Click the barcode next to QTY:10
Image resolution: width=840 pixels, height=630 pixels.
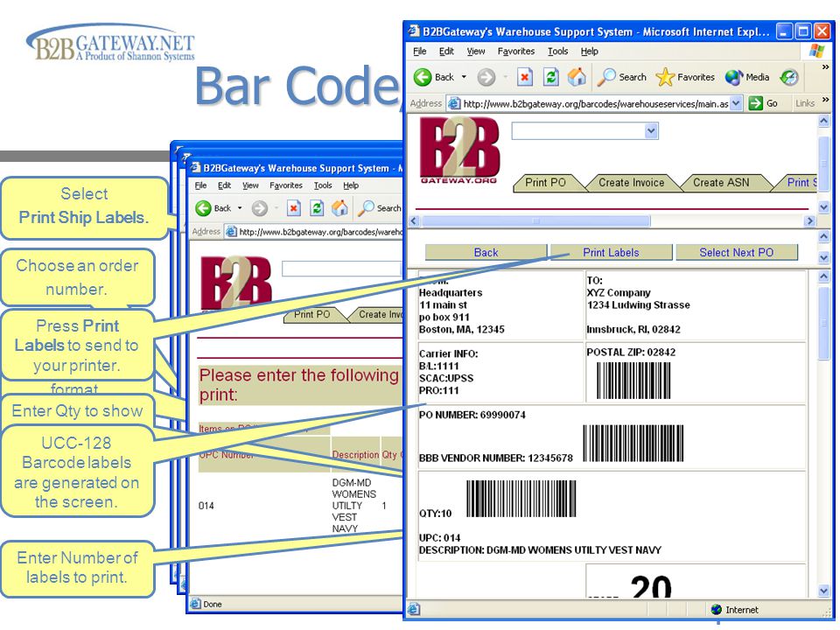(x=521, y=498)
